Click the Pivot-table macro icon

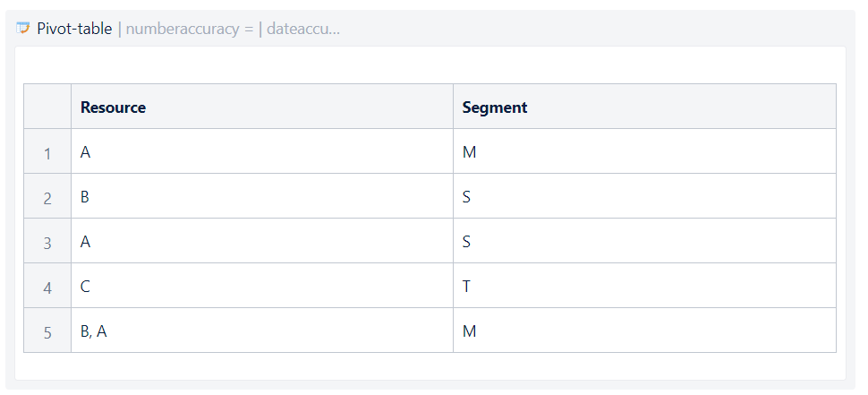(x=23, y=29)
